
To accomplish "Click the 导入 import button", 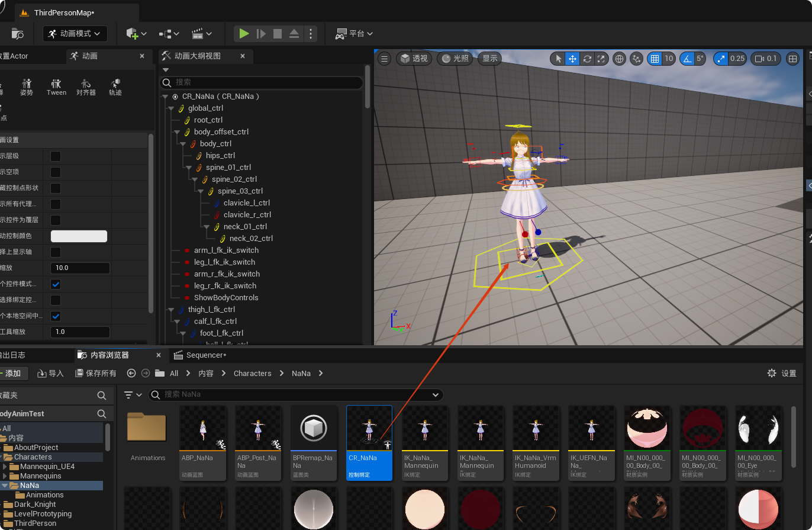I will [x=51, y=373].
